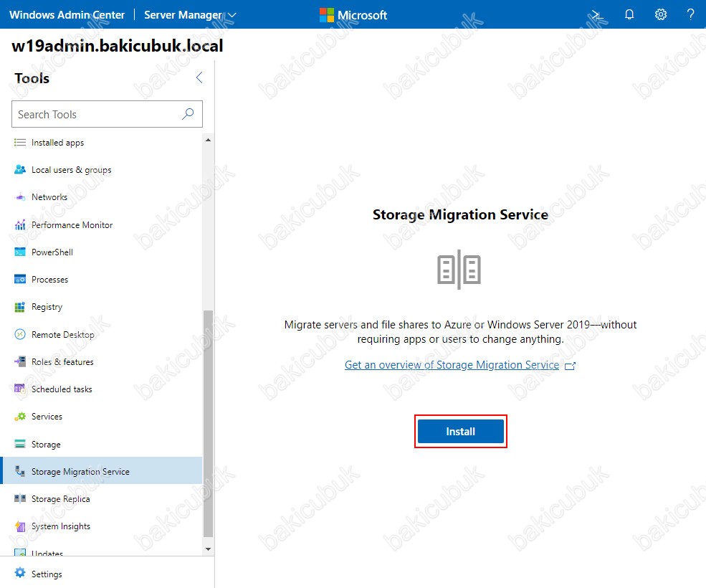Open the notifications bell
The height and width of the screenshot is (588, 706).
(x=629, y=14)
